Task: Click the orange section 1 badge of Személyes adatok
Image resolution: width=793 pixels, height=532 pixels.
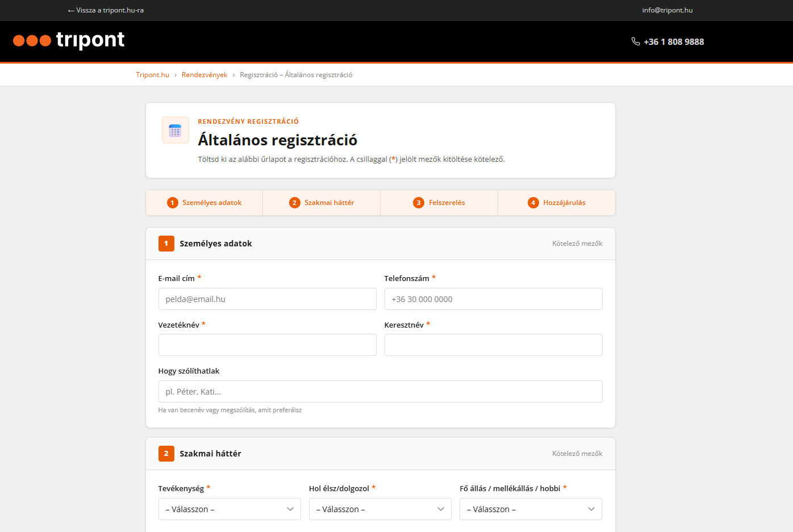Action: click(x=166, y=244)
